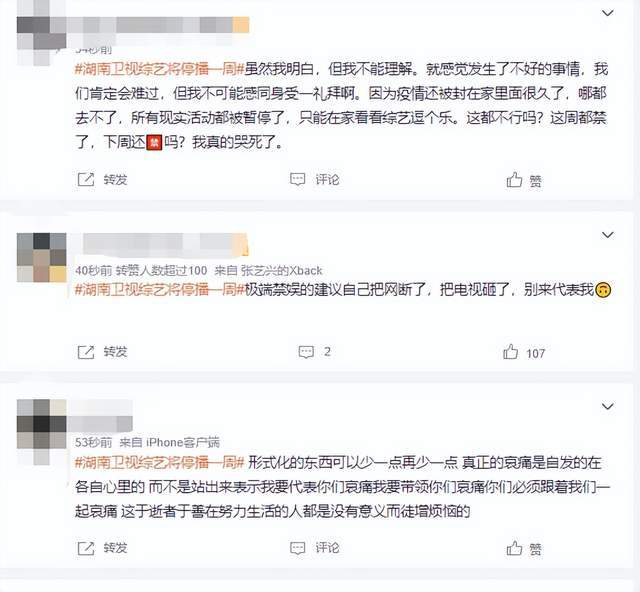Open the hashtag link in the second post
Image resolution: width=640 pixels, height=592 pixels.
(x=159, y=289)
